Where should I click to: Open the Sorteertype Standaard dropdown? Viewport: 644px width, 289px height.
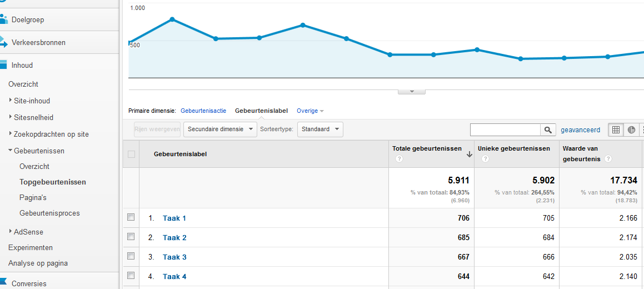pos(320,129)
